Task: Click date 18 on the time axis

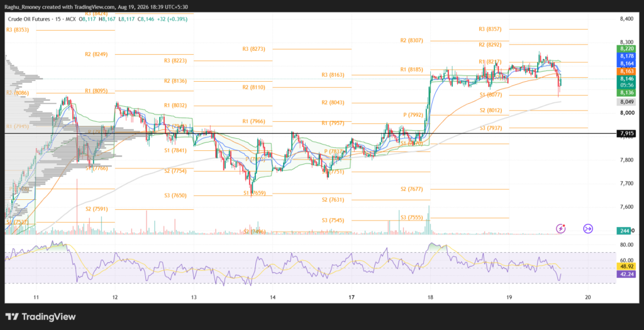Action: click(430, 297)
